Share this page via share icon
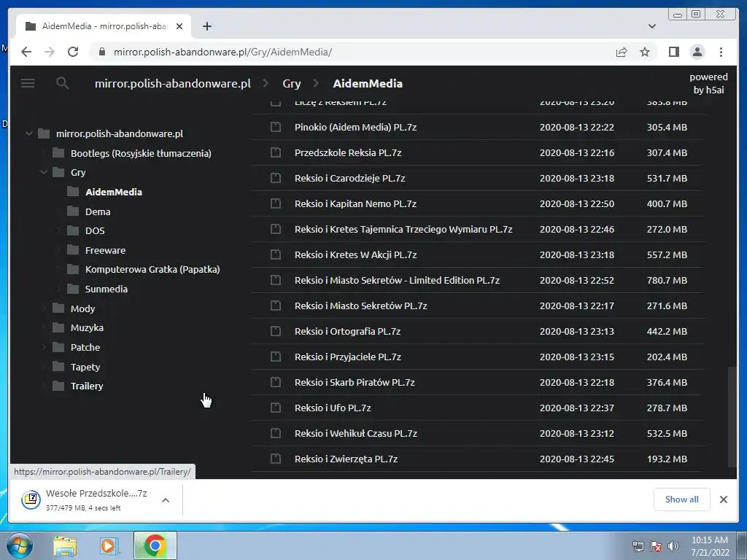The width and height of the screenshot is (747, 560). 622,52
